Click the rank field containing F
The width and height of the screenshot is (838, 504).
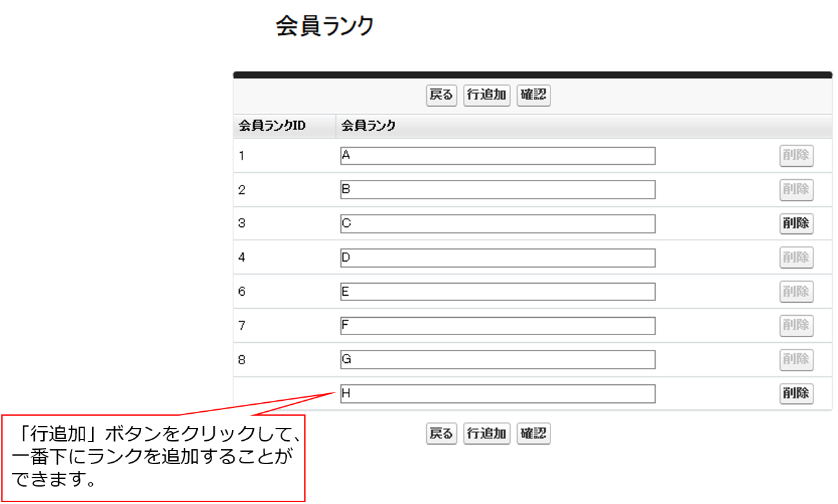498,325
